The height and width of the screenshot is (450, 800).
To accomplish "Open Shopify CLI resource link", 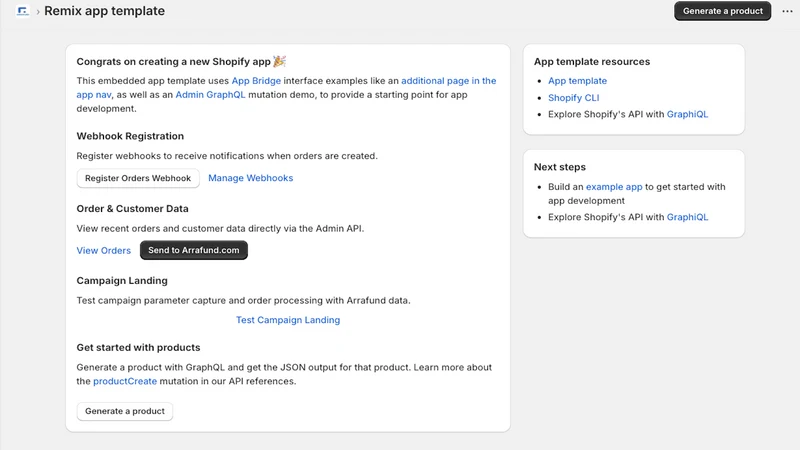I will pyautogui.click(x=573, y=97).
